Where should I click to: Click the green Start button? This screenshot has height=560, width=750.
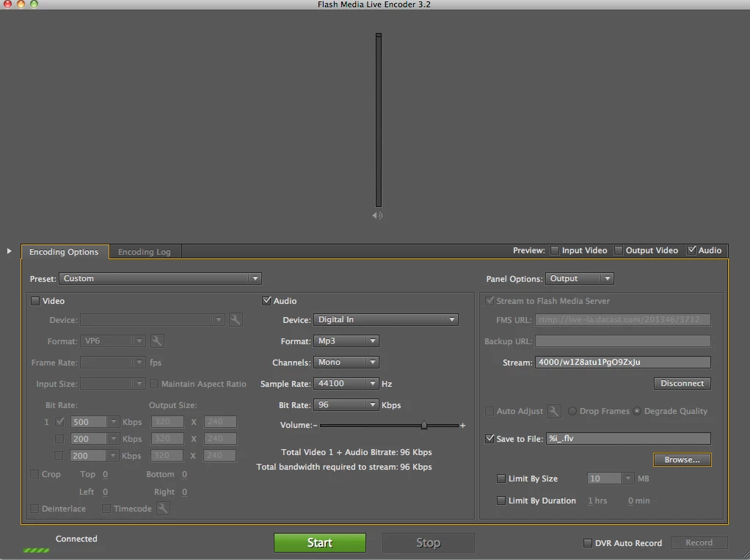320,543
